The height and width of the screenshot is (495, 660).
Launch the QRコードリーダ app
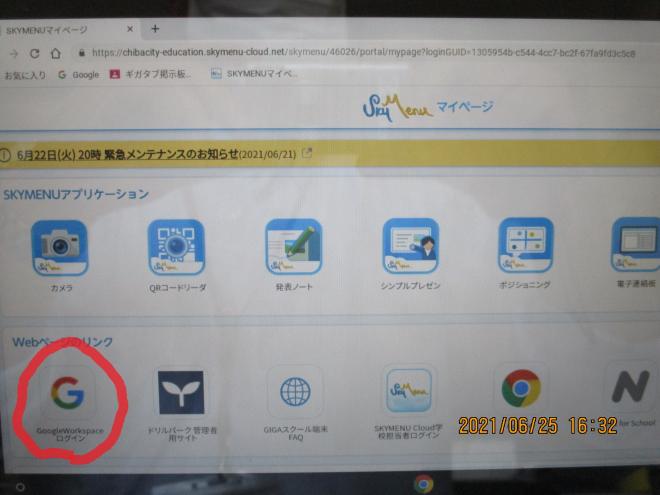[x=176, y=247]
